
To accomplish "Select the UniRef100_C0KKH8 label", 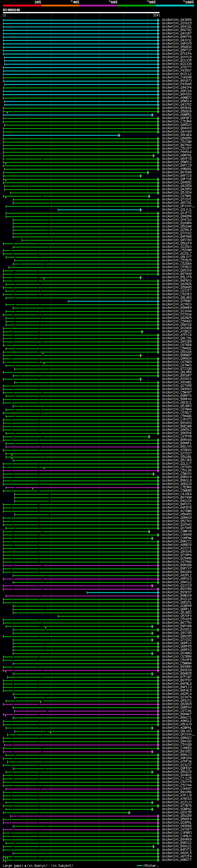I will click(177, 78).
